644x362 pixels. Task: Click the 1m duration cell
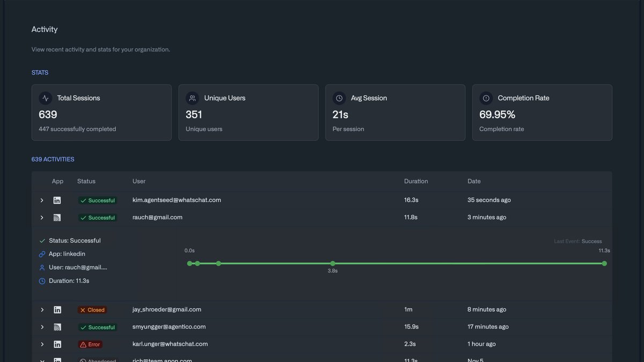pyautogui.click(x=408, y=309)
